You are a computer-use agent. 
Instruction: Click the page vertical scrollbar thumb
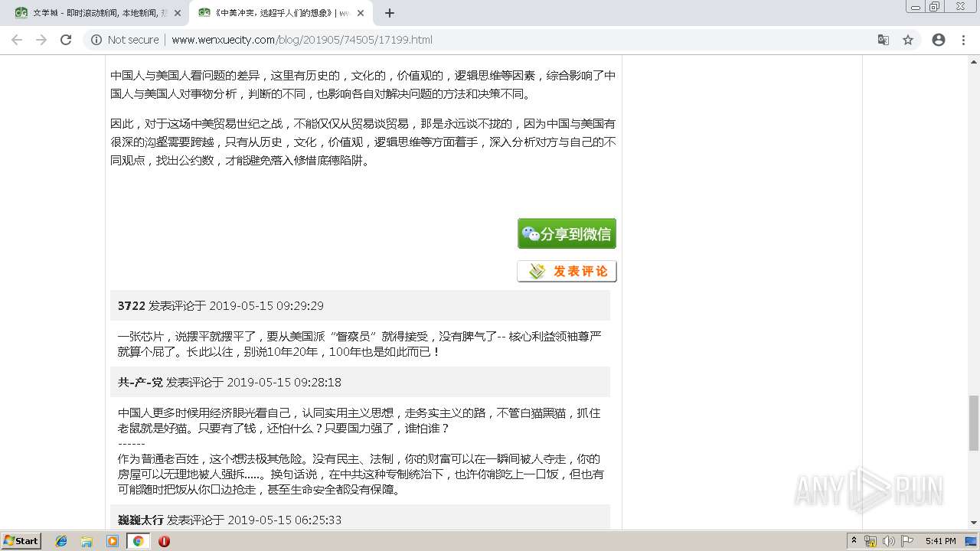[x=974, y=422]
